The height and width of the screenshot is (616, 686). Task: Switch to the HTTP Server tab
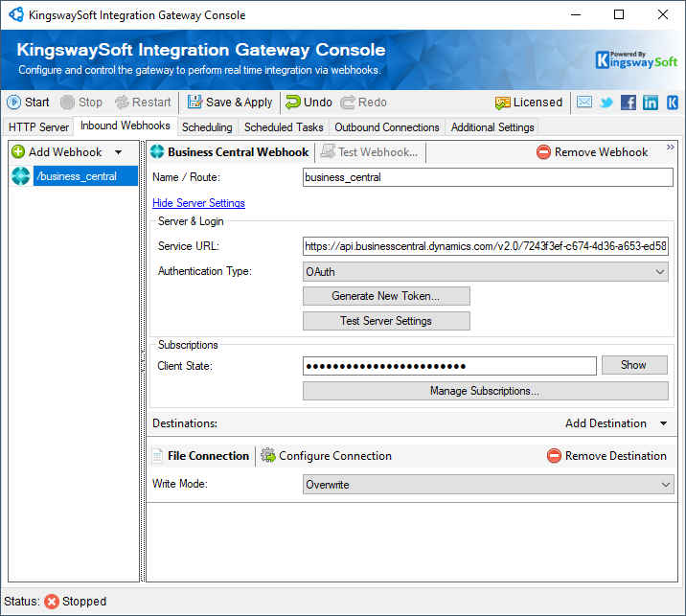click(39, 127)
